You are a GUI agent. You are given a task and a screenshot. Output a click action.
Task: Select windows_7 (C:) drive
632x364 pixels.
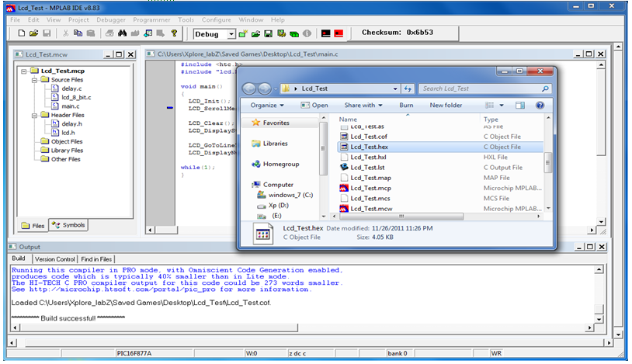[290, 195]
